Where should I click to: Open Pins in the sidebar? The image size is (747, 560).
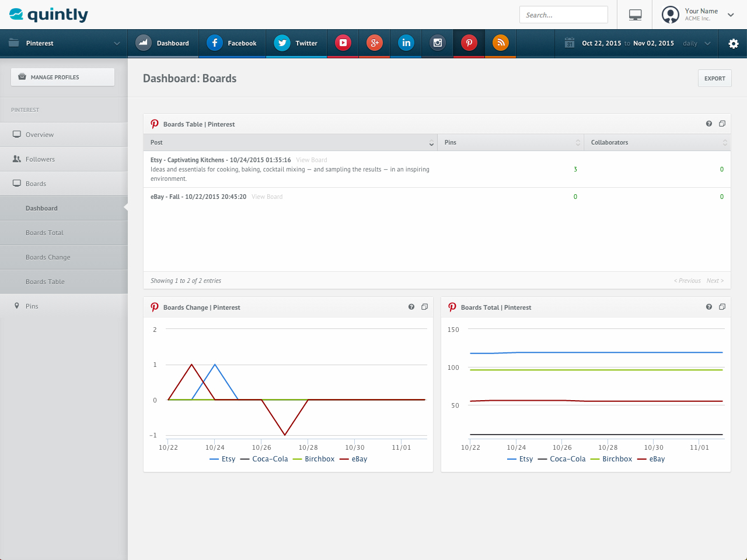point(64,306)
